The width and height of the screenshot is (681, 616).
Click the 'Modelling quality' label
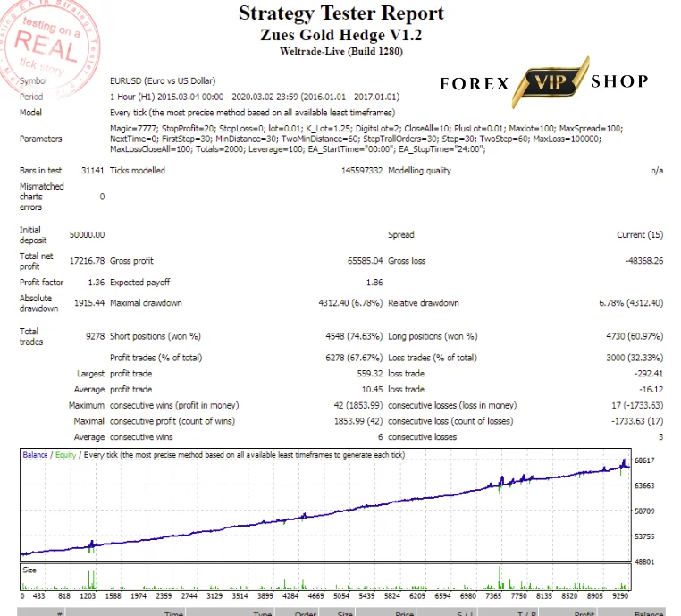(419, 170)
